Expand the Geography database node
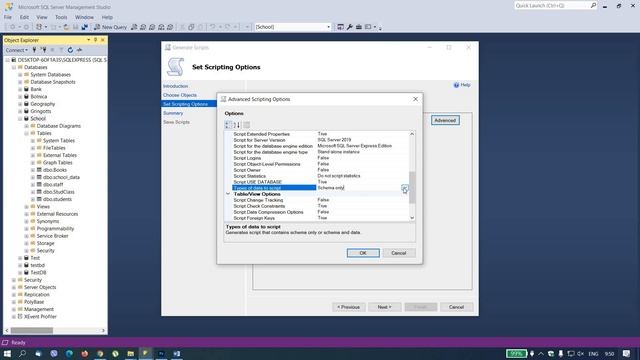This screenshot has height=360, width=640. coord(20,104)
